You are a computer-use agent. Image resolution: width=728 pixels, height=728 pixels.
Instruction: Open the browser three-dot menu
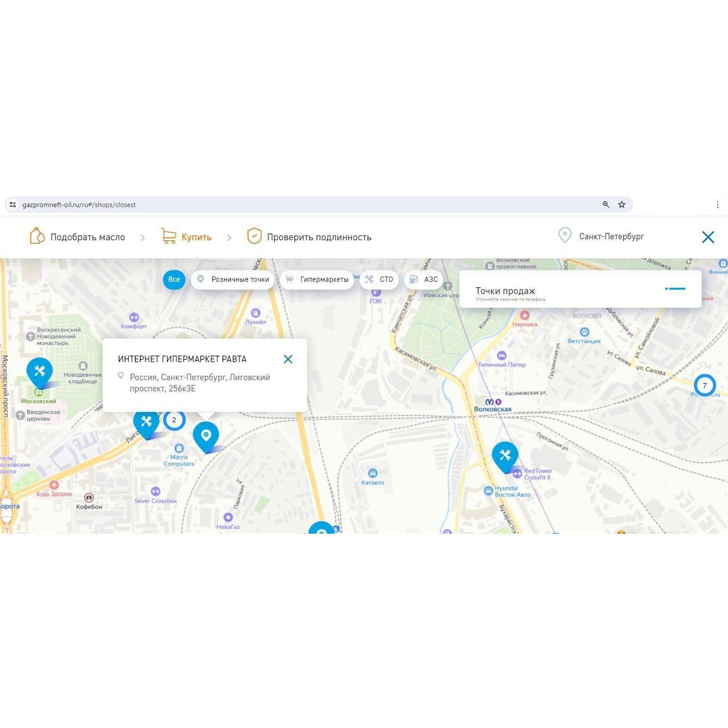[x=717, y=204]
